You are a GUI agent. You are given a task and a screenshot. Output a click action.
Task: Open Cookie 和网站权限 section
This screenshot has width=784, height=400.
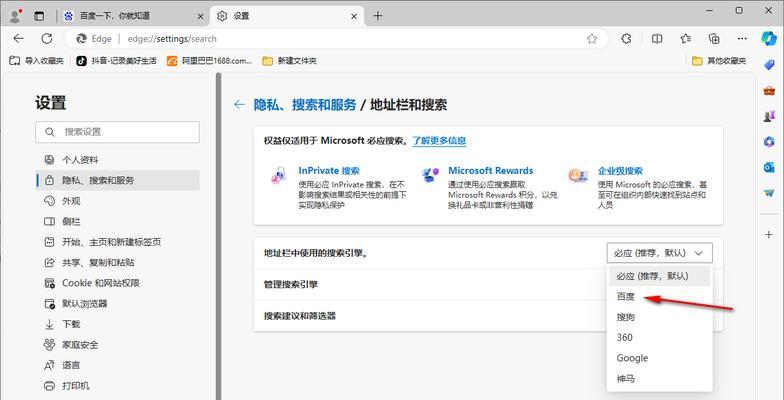point(118,283)
